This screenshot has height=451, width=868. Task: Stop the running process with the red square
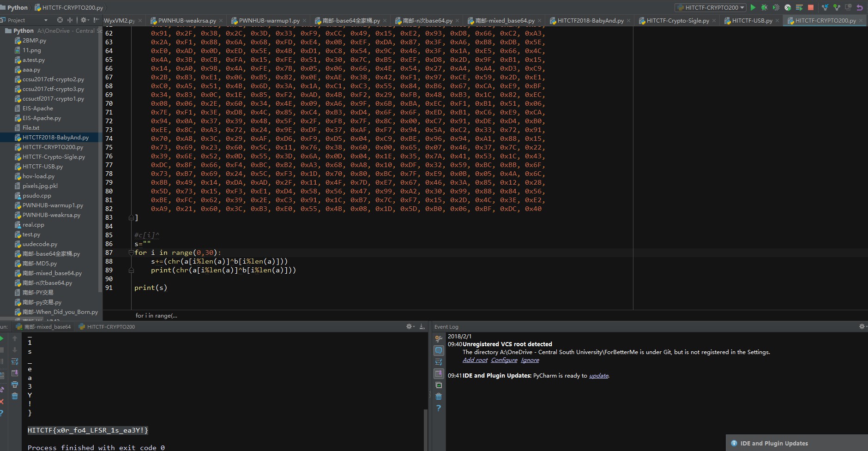coord(811,7)
